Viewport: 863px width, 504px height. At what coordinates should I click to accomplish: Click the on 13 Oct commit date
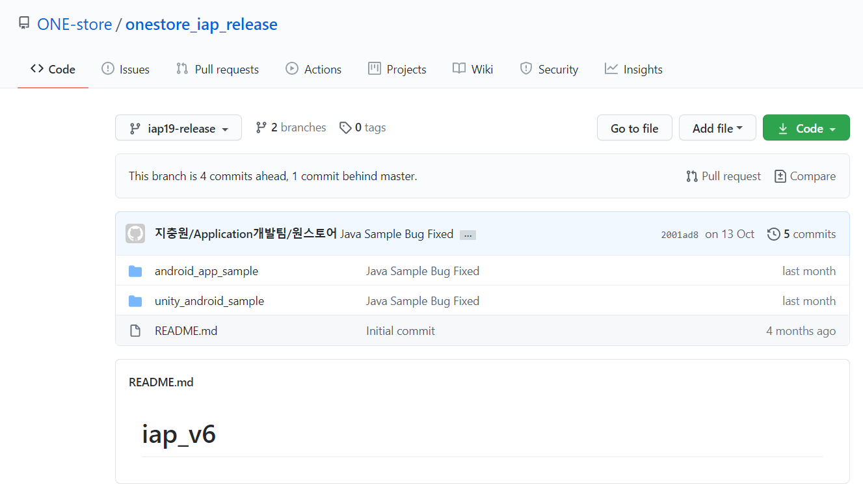[730, 234]
